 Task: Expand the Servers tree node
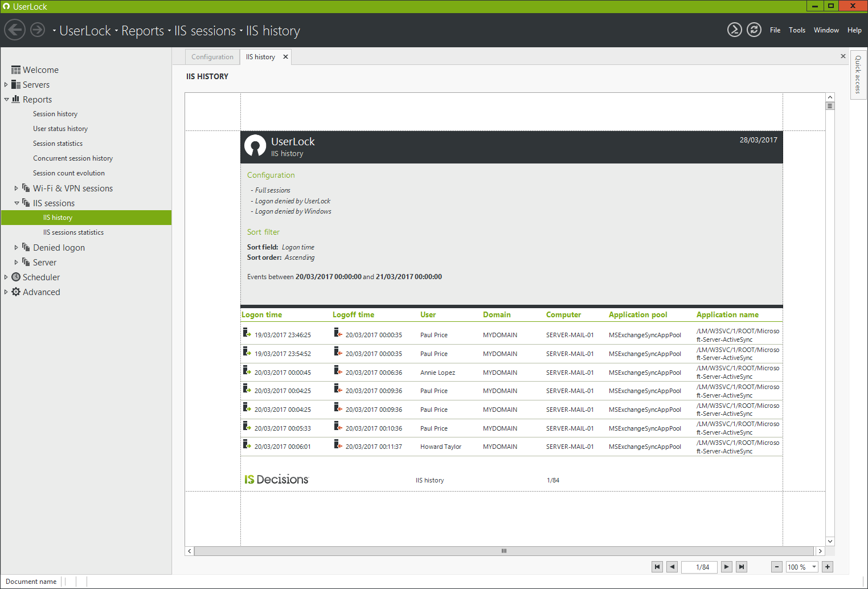tap(6, 84)
